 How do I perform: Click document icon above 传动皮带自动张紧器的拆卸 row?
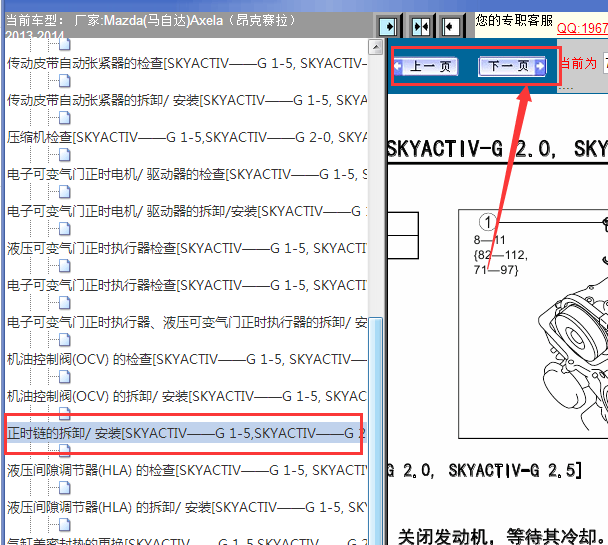tap(64, 81)
